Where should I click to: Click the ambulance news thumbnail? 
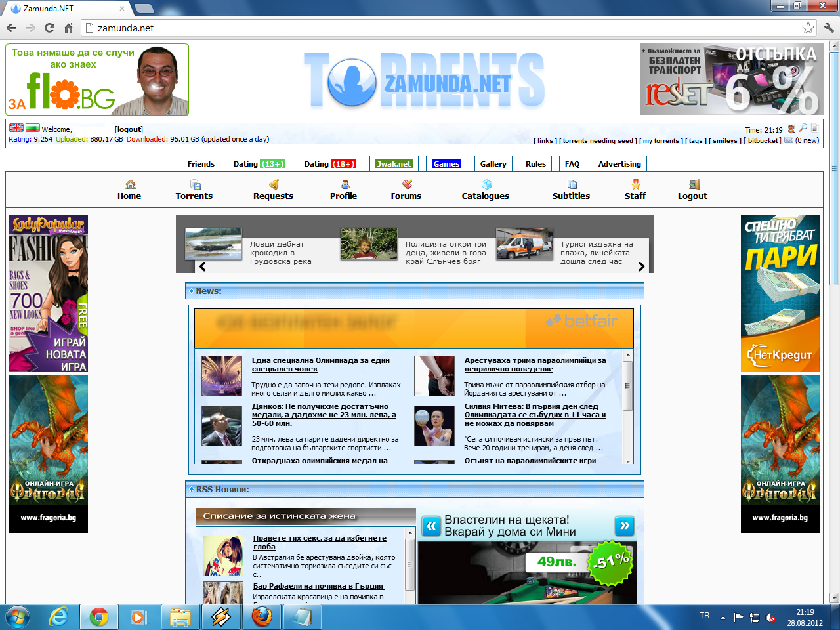[x=524, y=244]
